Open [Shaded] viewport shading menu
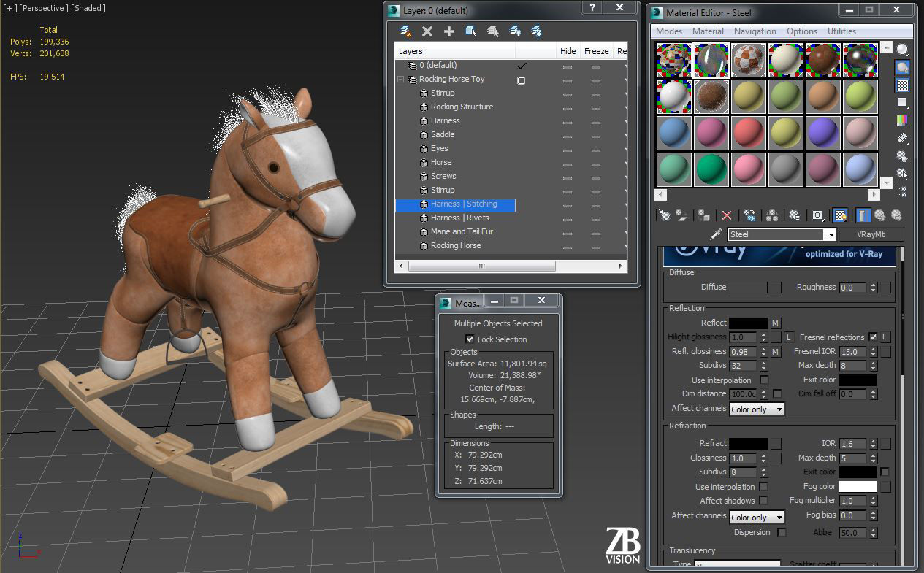 click(x=88, y=8)
